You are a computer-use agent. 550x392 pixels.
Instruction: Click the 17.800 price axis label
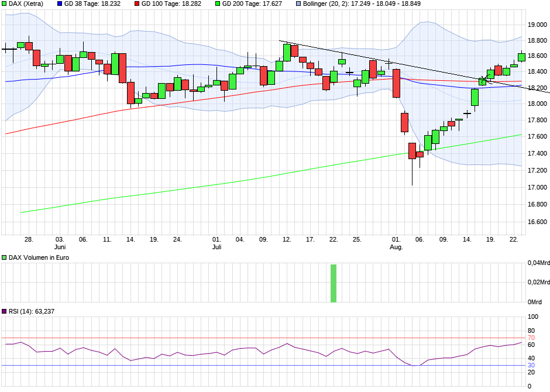click(537, 121)
